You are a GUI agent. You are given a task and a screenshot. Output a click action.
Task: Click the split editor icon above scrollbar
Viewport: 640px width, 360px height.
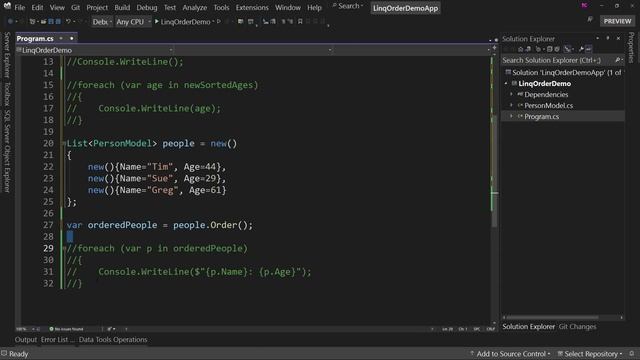click(494, 48)
